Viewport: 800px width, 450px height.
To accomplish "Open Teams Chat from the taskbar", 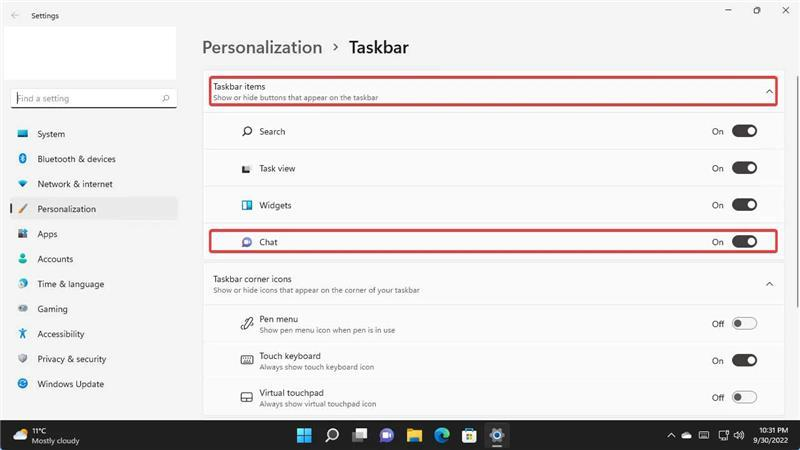I will pyautogui.click(x=387, y=435).
